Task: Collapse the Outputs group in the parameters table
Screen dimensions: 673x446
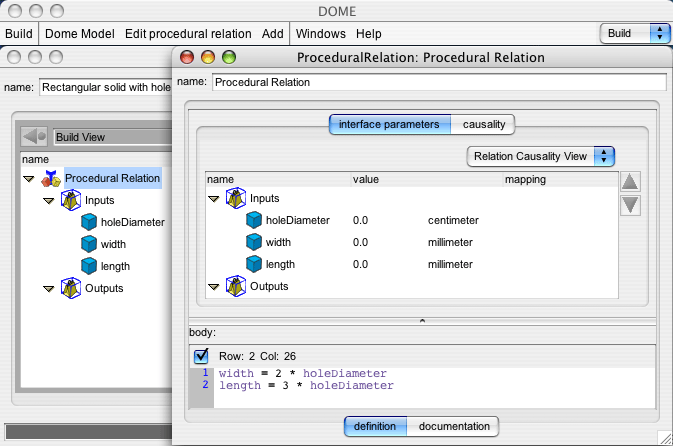Action: [213, 287]
